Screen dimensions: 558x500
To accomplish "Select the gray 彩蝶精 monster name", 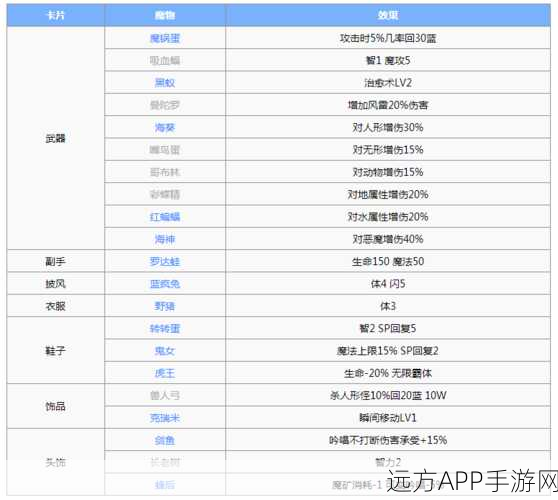I will click(165, 194).
